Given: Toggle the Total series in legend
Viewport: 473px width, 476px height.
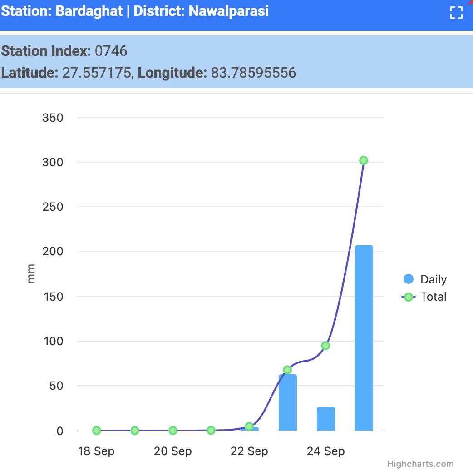Looking at the screenshot, I should pos(424,297).
